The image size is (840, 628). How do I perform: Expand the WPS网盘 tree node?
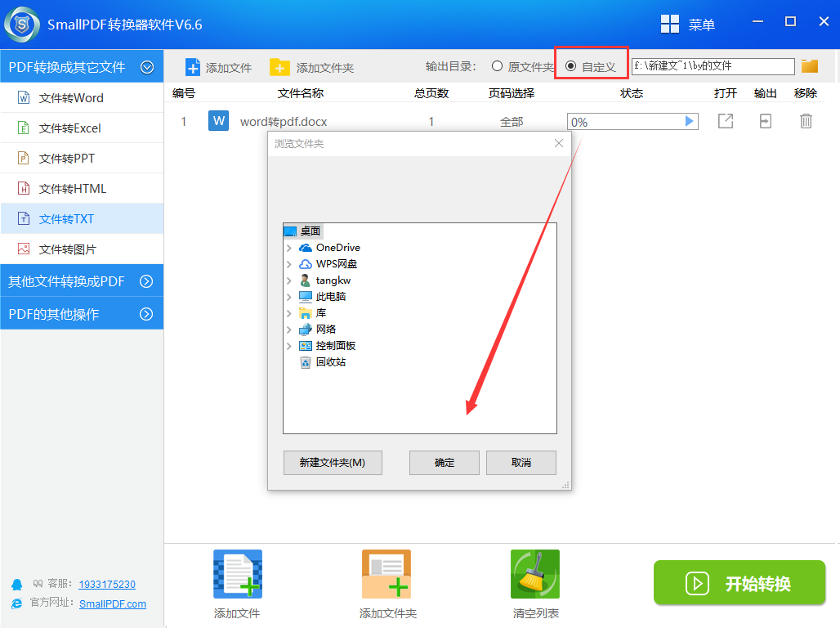(x=288, y=264)
